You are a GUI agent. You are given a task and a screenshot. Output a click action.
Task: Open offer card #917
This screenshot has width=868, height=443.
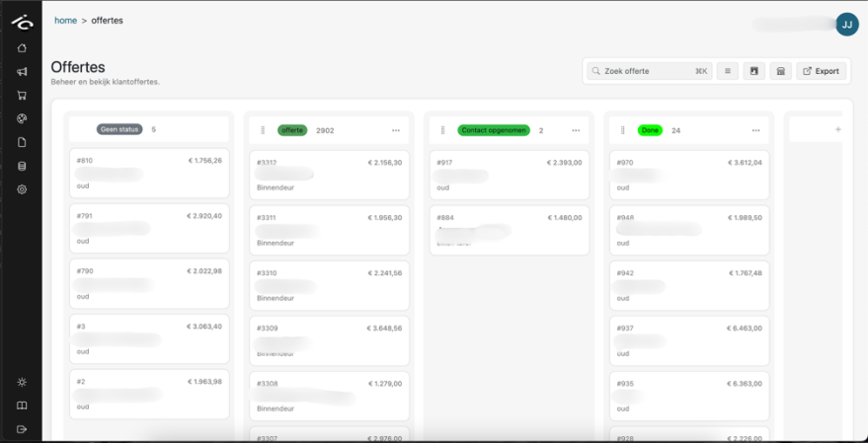(510, 175)
